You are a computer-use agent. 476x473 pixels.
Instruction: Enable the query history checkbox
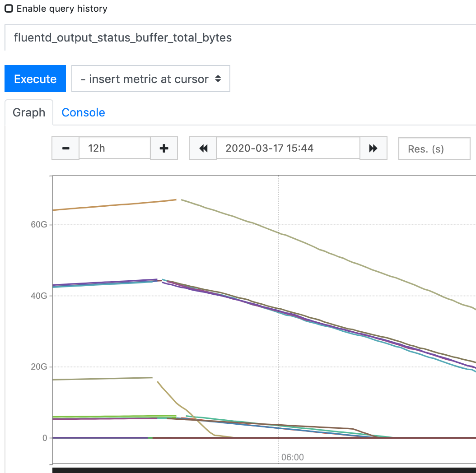click(x=9, y=8)
